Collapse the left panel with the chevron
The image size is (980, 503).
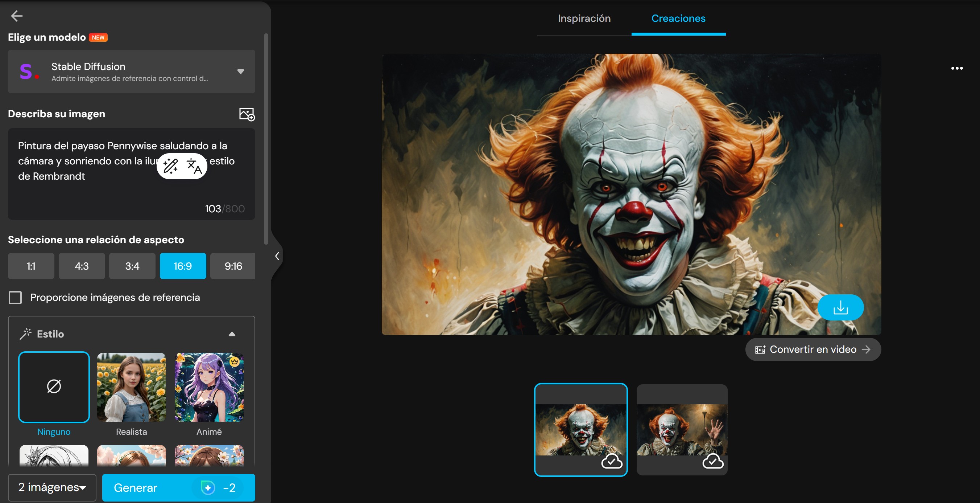277,256
